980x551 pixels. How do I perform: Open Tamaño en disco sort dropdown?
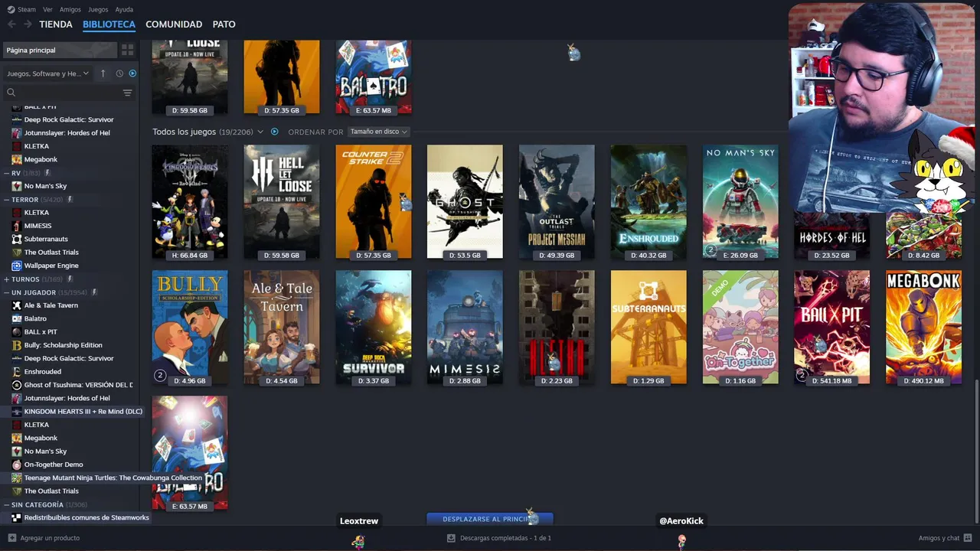click(x=379, y=132)
